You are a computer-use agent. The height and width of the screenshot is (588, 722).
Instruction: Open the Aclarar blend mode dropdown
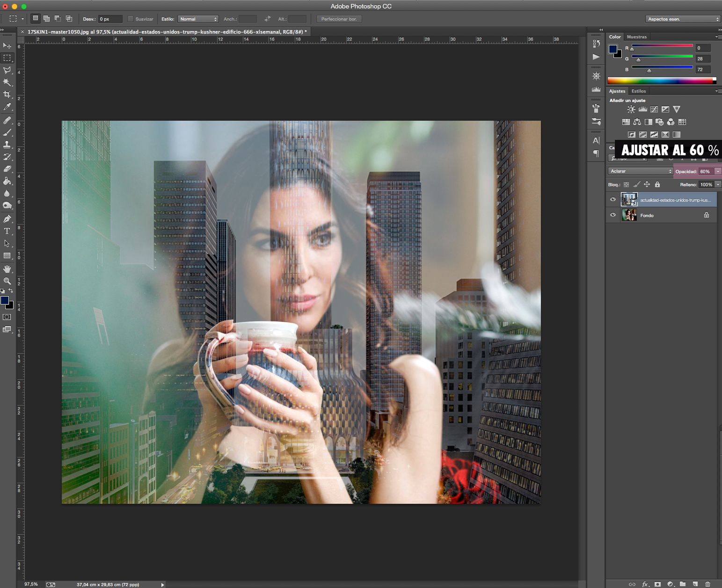[641, 171]
